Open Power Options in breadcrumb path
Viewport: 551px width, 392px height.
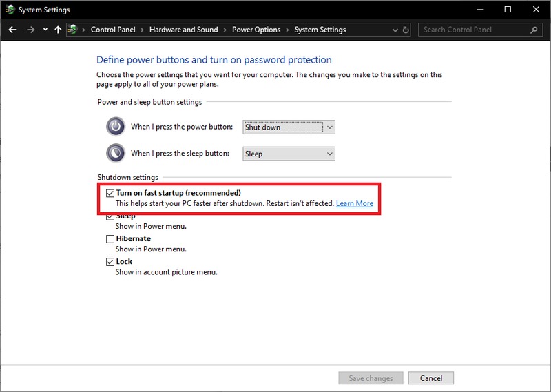coord(256,30)
